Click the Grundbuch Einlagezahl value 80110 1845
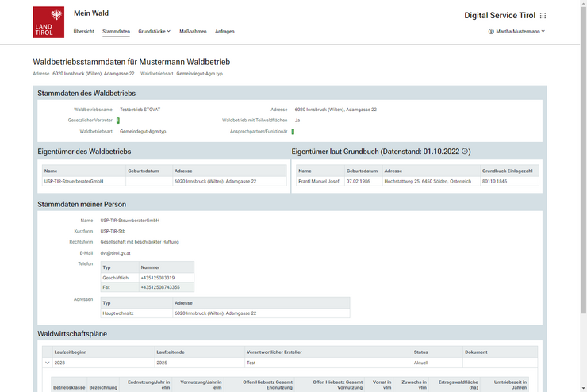Screen dimensions: 587x392 point(494,181)
